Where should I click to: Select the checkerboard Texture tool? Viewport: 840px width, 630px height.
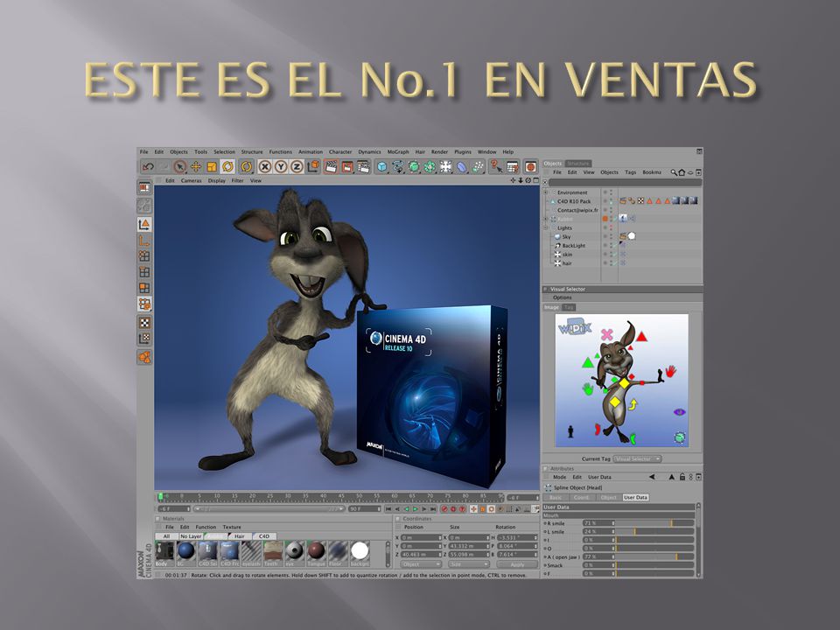click(144, 323)
